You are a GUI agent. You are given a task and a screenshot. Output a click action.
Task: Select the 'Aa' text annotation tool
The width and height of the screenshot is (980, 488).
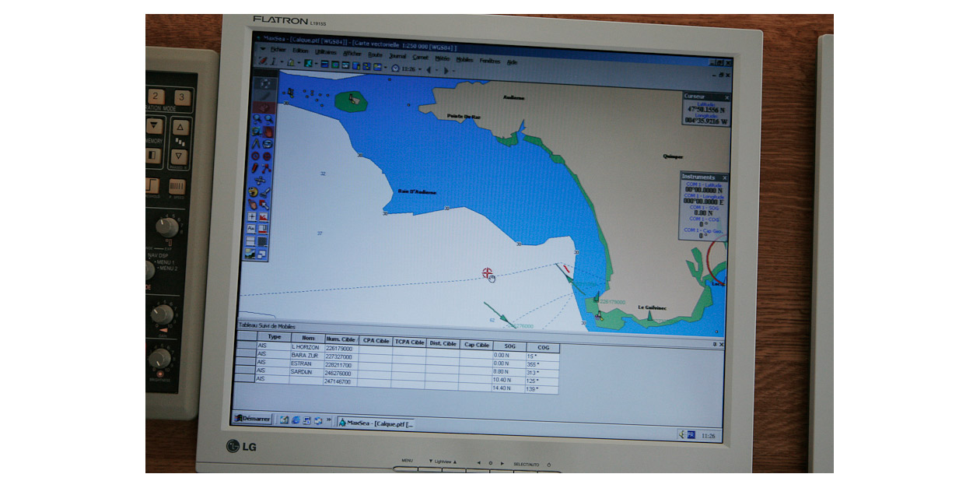click(252, 229)
